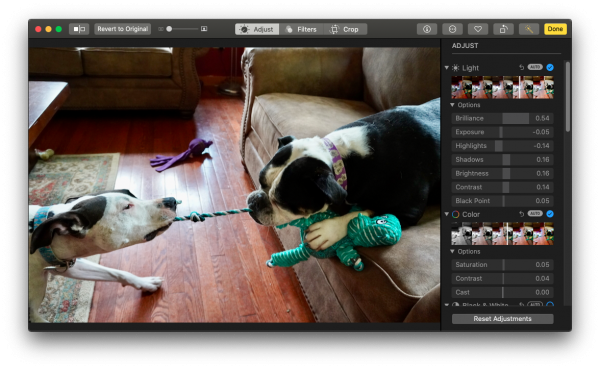Click the zoom-out small icon beside slider
This screenshot has width=600, height=369.
coord(161,29)
